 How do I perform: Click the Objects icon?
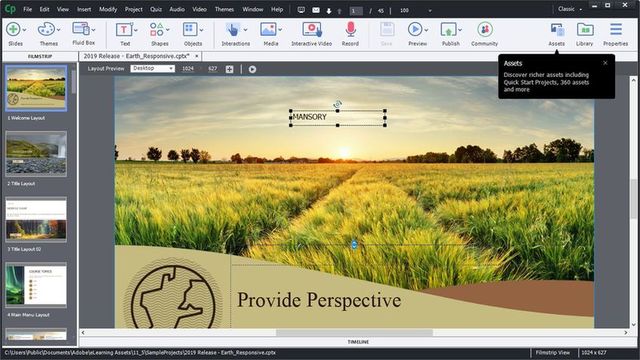coord(190,29)
